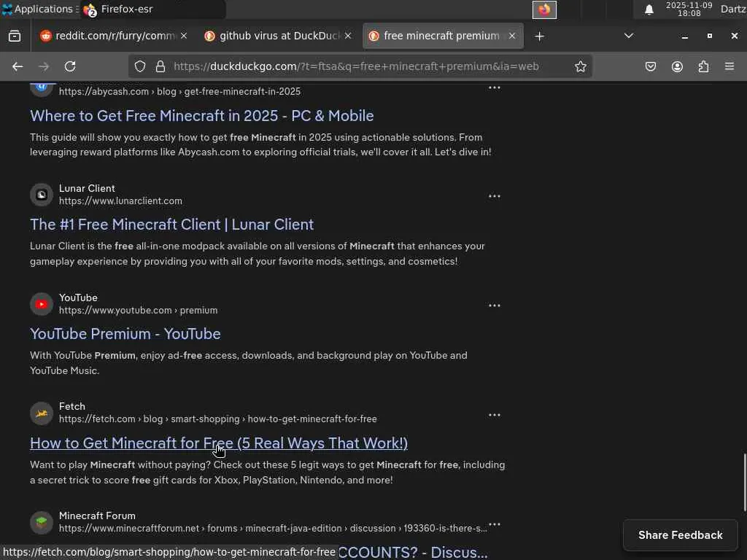This screenshot has height=560, width=747.
Task: Open the Firefox account icon
Action: click(x=677, y=66)
